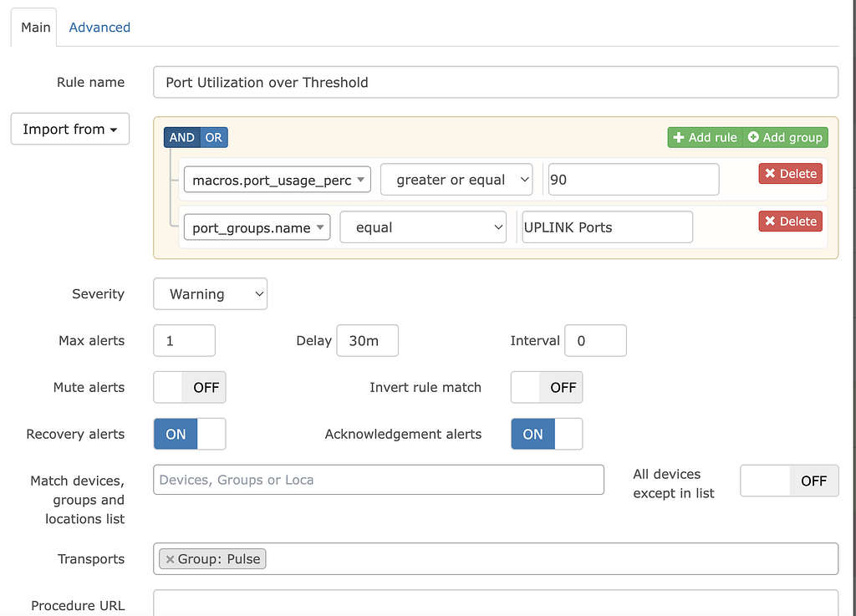Remove Group: Pulse transport via its x icon
The width and height of the screenshot is (856, 616).
(171, 558)
